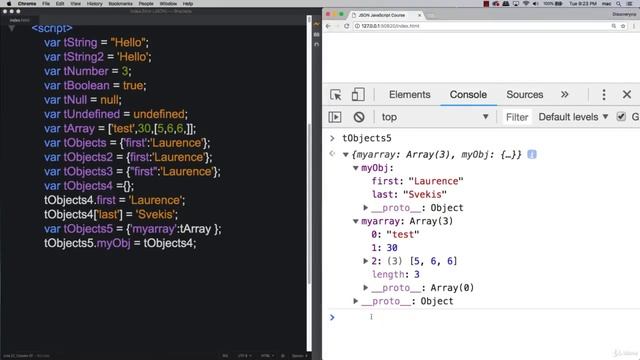This screenshot has width=640, height=360.
Task: Open the Bookmarks menu
Action: [120, 4]
